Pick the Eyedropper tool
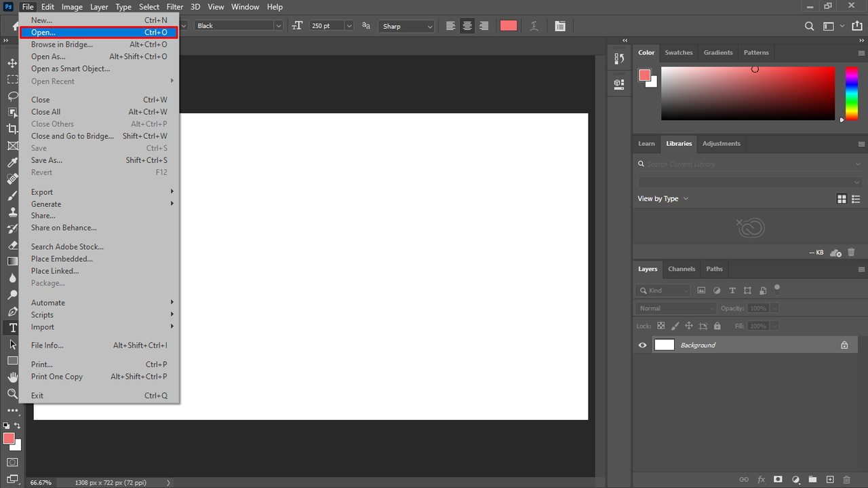The width and height of the screenshot is (868, 488). 12,162
